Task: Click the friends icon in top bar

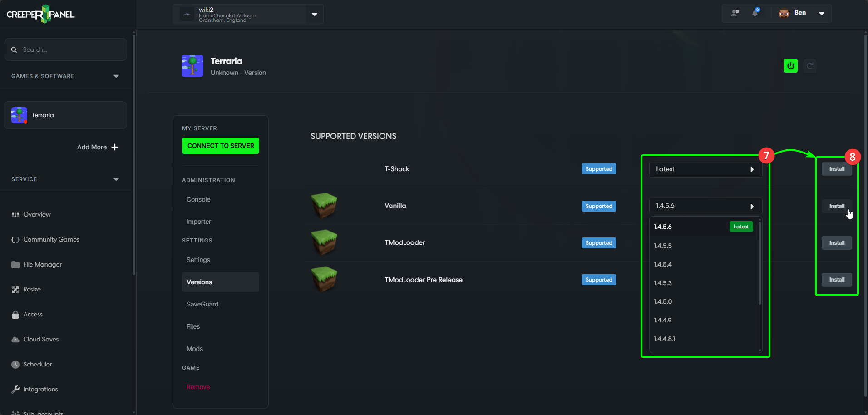Action: (735, 13)
